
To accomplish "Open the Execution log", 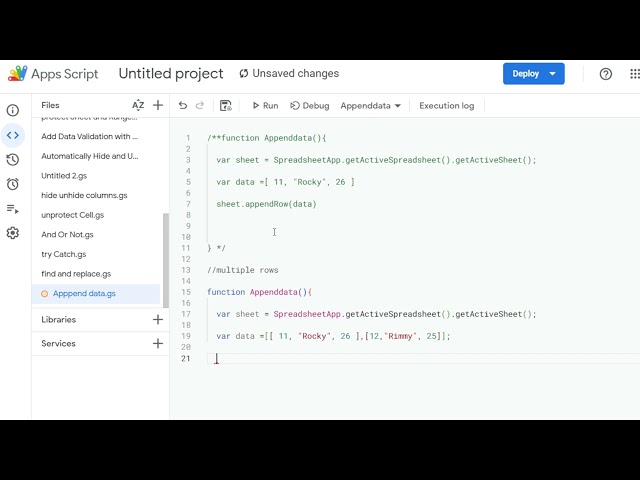I will pyautogui.click(x=447, y=106).
